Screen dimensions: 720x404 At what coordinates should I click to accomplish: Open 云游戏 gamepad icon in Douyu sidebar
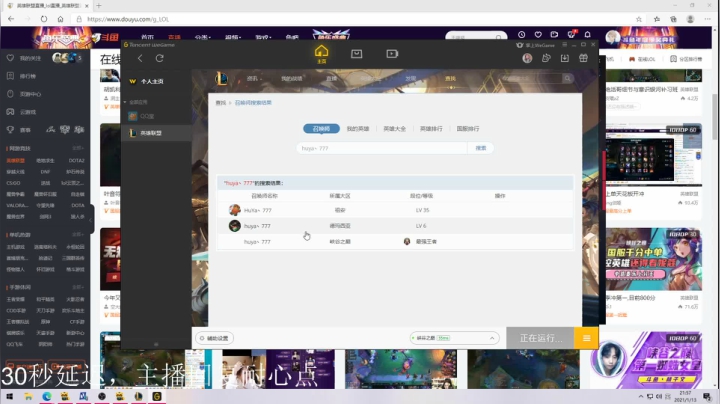pos(10,112)
